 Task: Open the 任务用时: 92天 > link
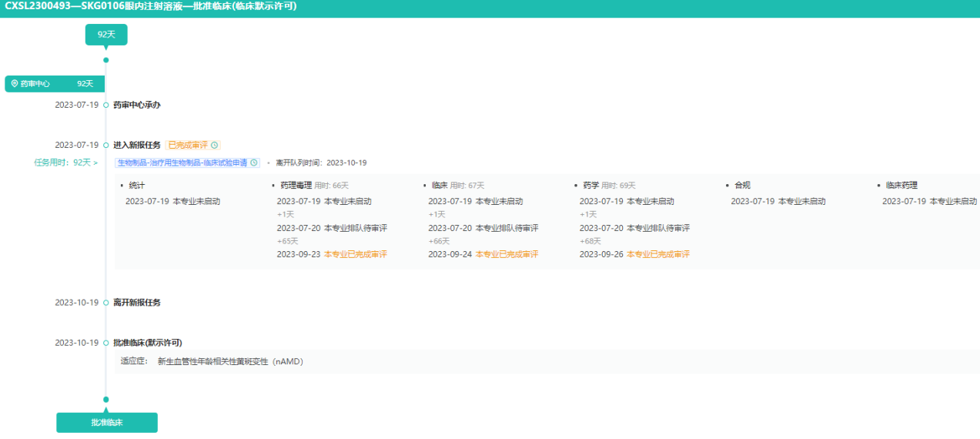66,163
